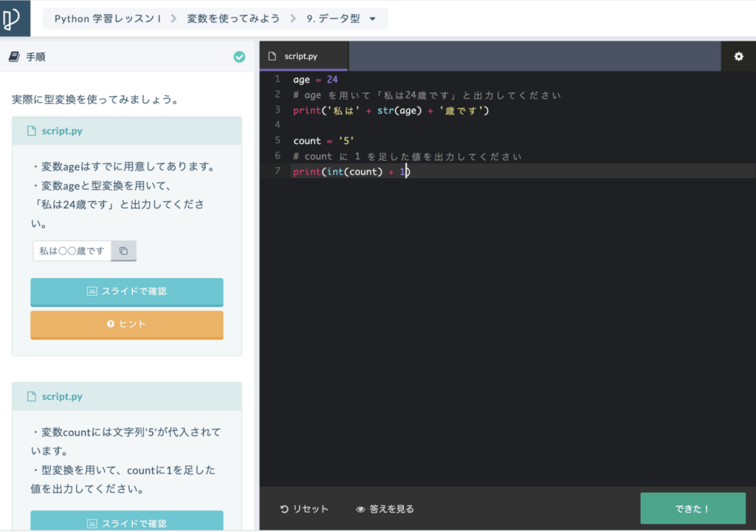Click the 答えを見る eye icon

pyautogui.click(x=360, y=509)
